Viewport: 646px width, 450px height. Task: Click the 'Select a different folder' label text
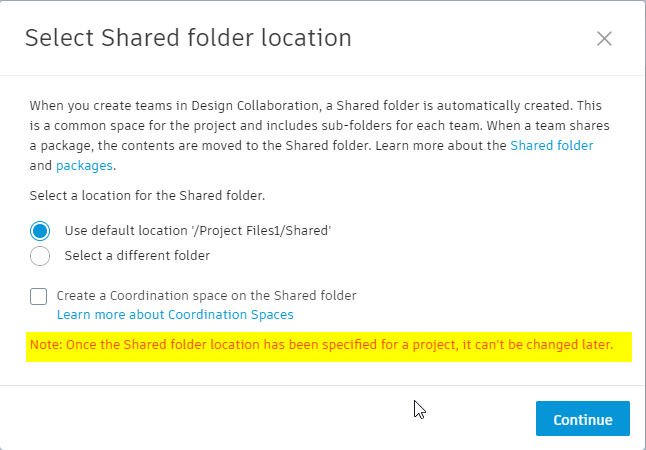pos(137,255)
